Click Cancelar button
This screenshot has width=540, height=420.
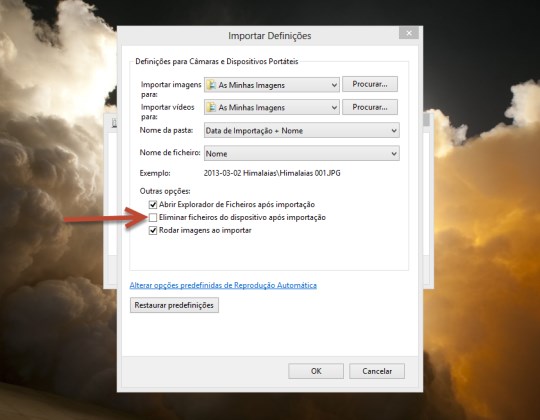tap(377, 371)
